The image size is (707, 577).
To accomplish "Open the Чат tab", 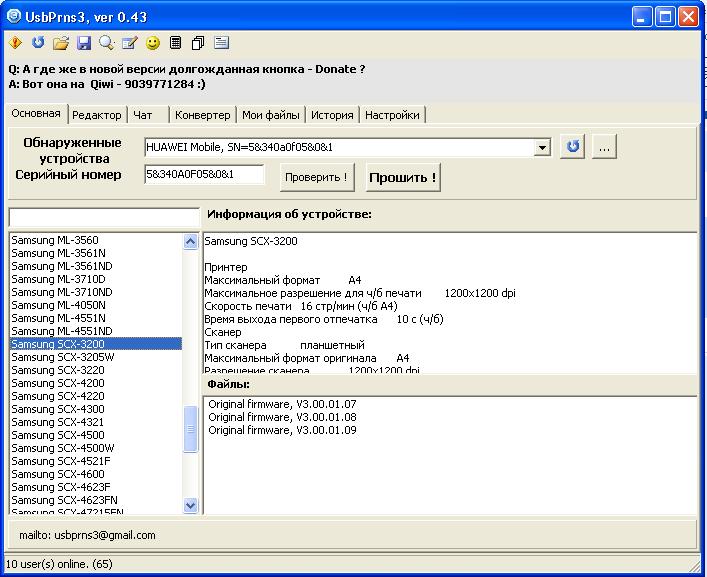I will (142, 115).
